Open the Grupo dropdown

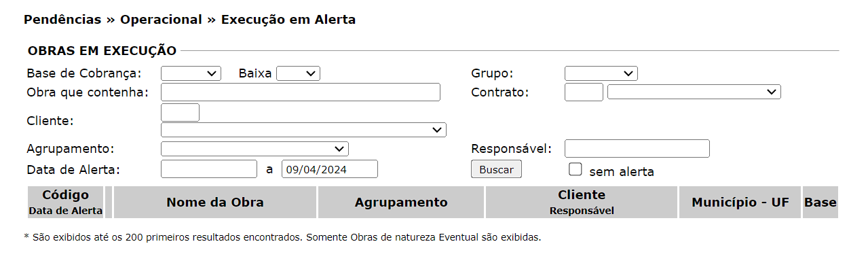tap(601, 73)
